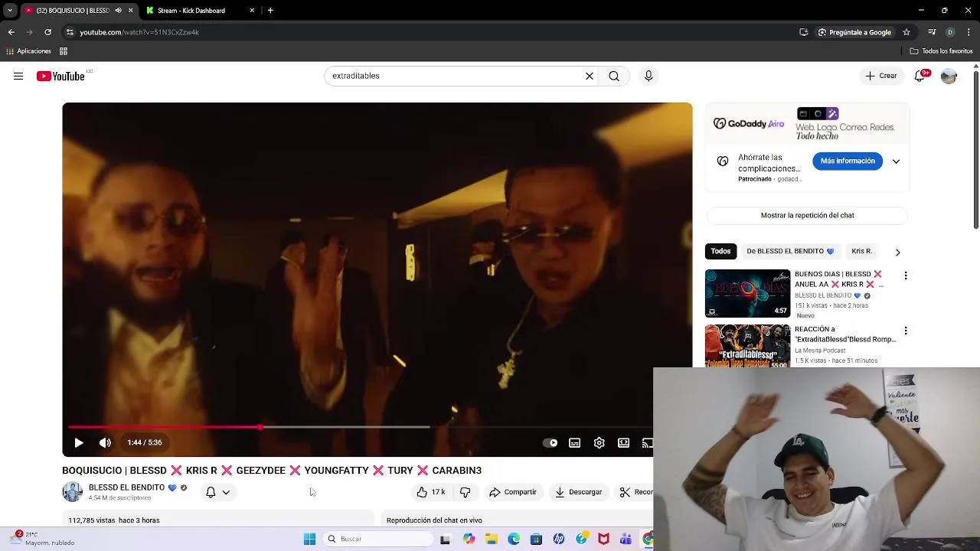Open Microsoft Edge from taskbar
This screenshot has width=980, height=551.
tap(514, 539)
